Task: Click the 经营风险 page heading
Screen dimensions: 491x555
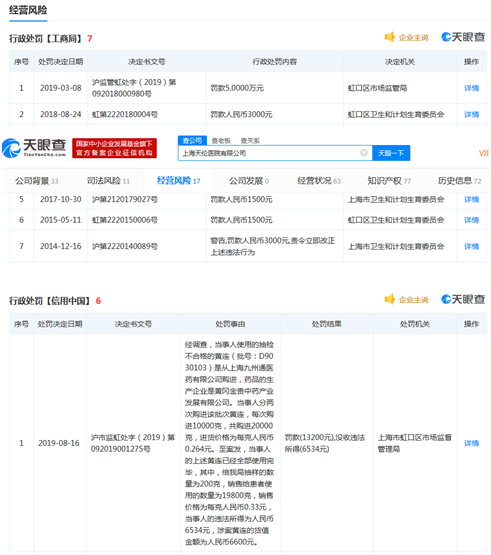Action: click(x=28, y=10)
